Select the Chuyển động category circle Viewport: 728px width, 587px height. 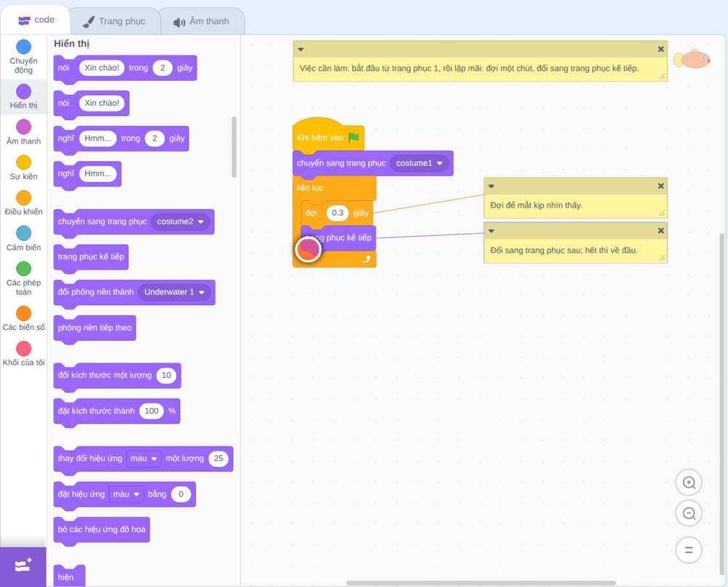(24, 47)
